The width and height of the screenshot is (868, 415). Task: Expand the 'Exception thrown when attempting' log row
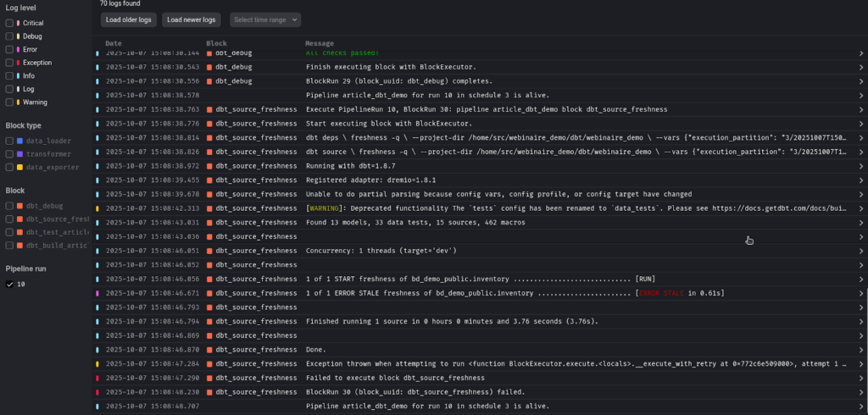860,363
